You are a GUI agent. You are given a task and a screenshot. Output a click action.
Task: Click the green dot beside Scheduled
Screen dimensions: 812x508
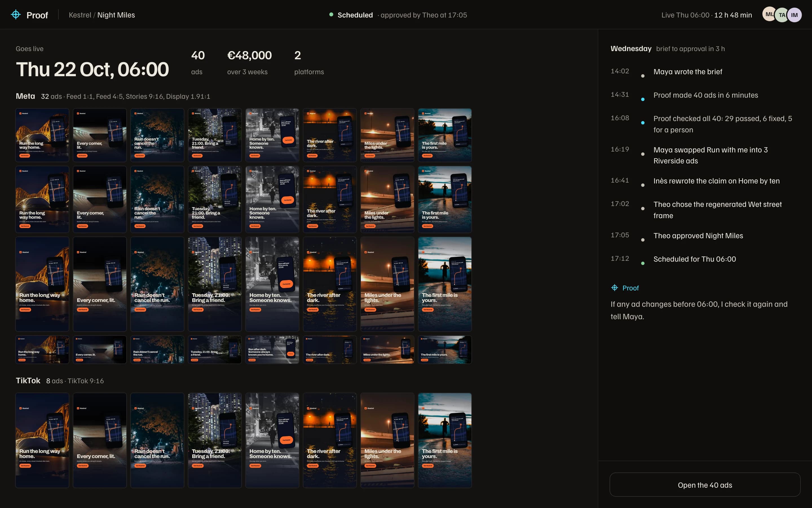331,14
